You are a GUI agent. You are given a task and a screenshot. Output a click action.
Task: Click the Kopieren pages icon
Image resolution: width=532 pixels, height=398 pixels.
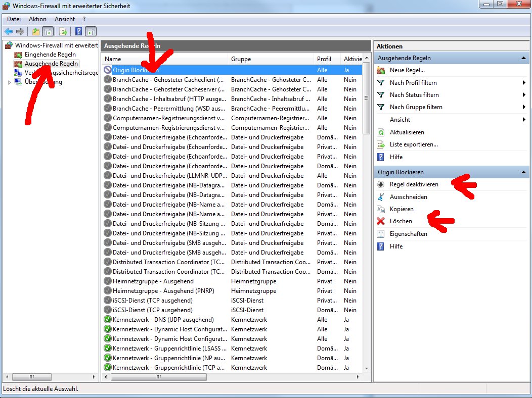[381, 209]
